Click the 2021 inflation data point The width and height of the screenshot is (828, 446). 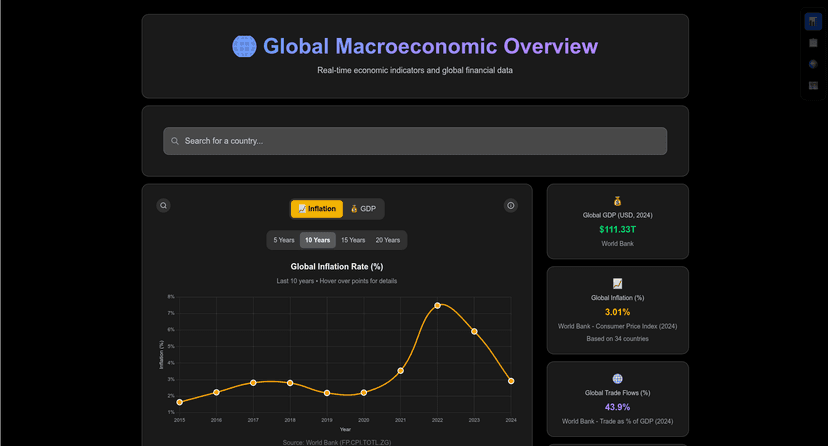(401, 371)
